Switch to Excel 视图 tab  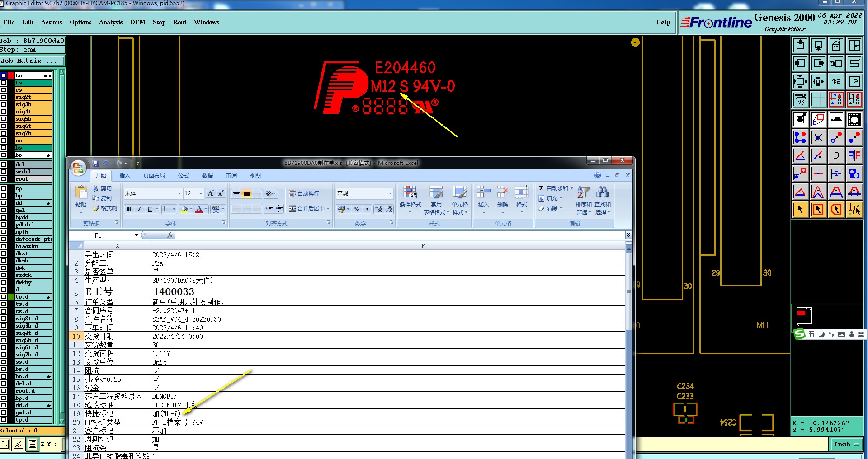255,176
